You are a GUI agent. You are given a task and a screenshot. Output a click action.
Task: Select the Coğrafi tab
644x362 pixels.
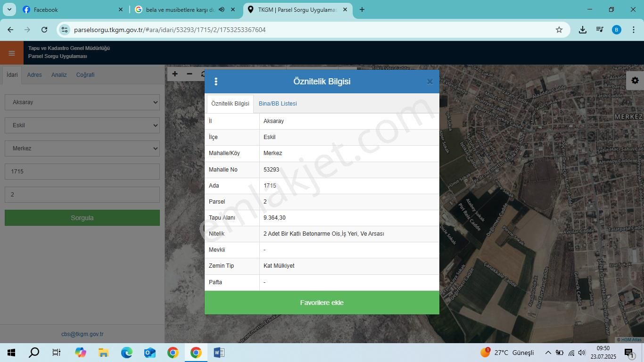(85, 75)
